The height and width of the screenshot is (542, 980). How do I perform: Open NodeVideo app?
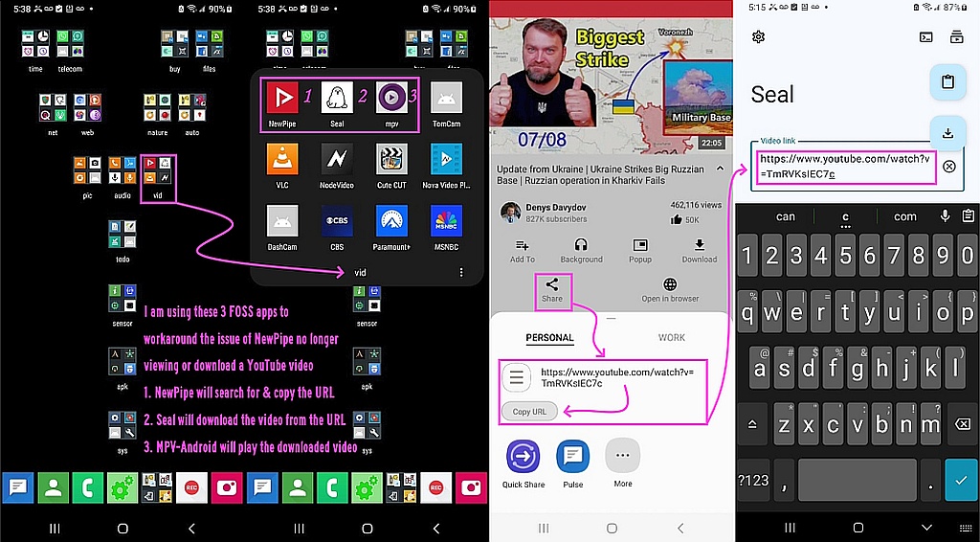pos(337,159)
